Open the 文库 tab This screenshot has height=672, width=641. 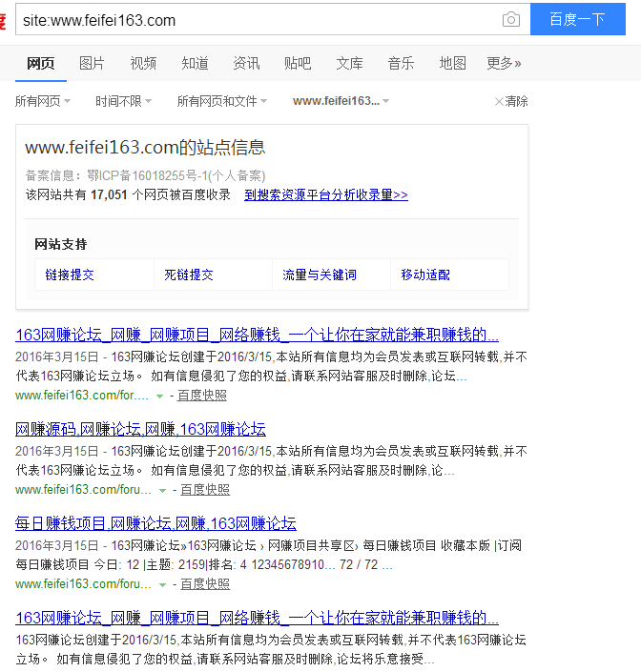coord(349,64)
